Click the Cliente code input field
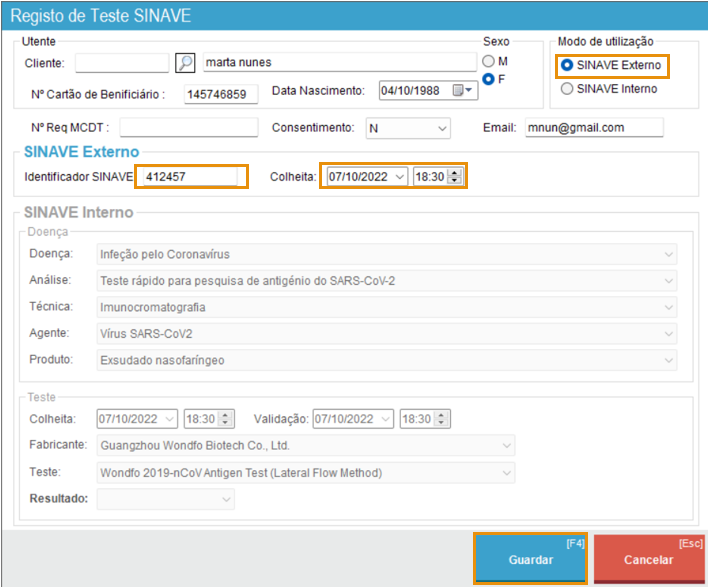708x587 pixels. 122,63
